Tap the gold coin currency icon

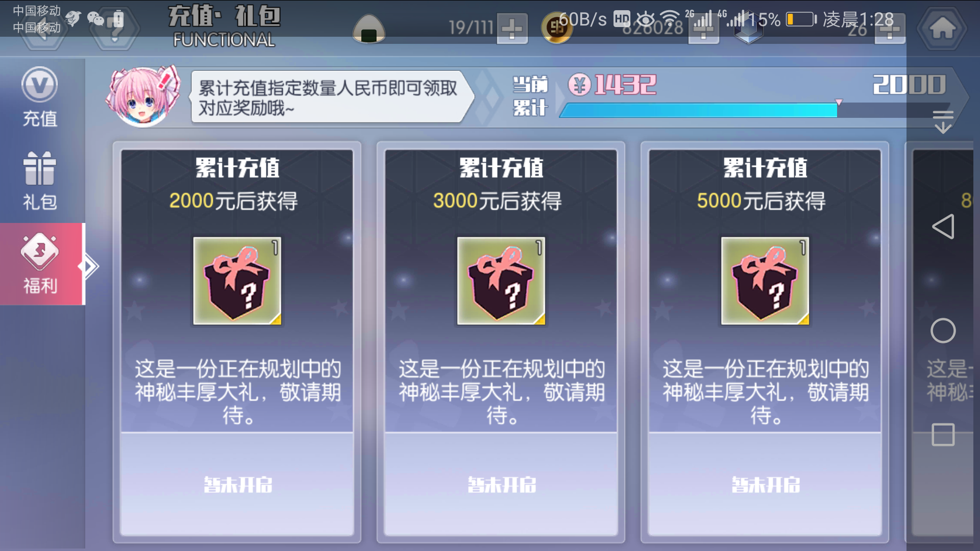point(556,29)
